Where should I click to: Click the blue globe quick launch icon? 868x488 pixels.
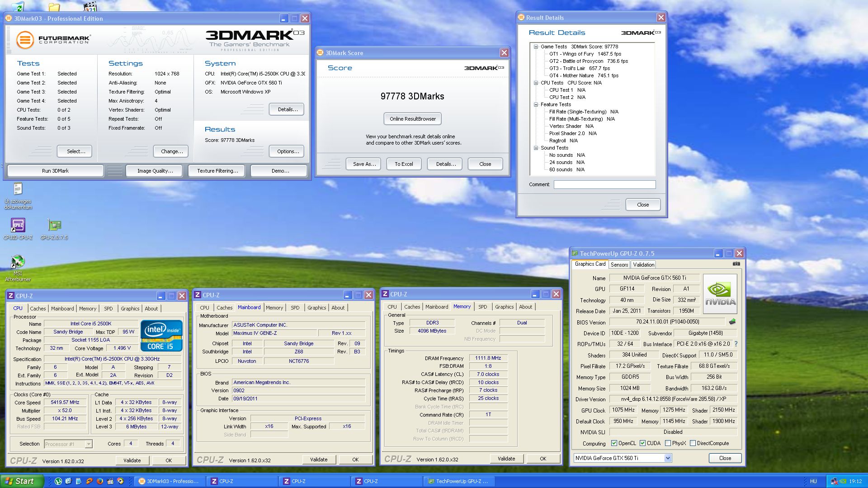(x=69, y=481)
